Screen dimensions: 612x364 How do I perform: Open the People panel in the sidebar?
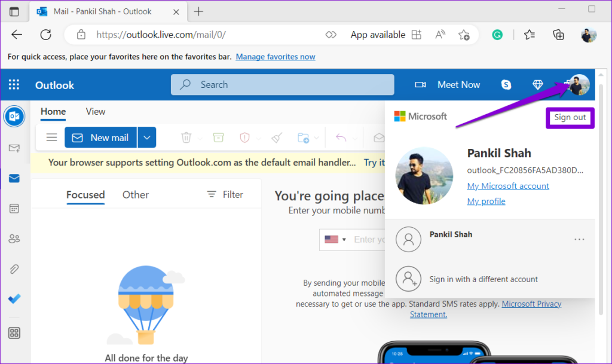point(14,238)
